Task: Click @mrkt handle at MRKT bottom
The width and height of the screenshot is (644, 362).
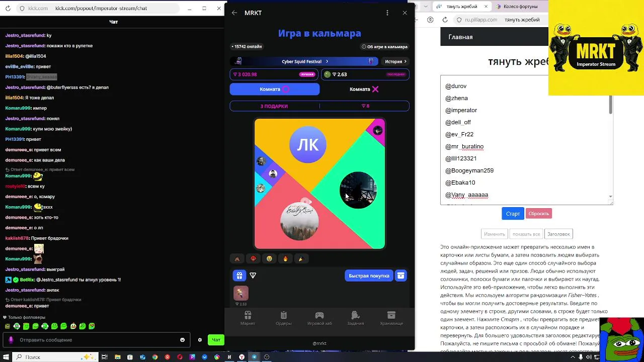Action: [319, 343]
